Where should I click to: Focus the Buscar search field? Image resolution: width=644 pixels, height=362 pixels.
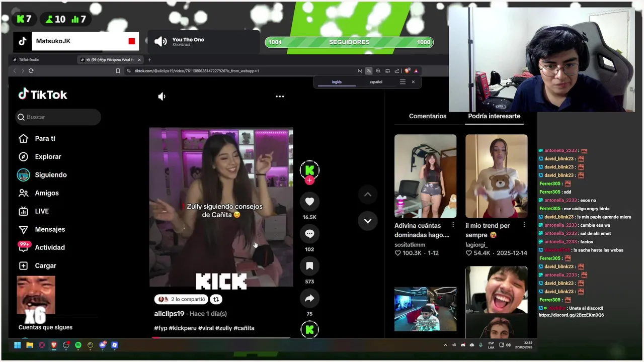click(58, 117)
